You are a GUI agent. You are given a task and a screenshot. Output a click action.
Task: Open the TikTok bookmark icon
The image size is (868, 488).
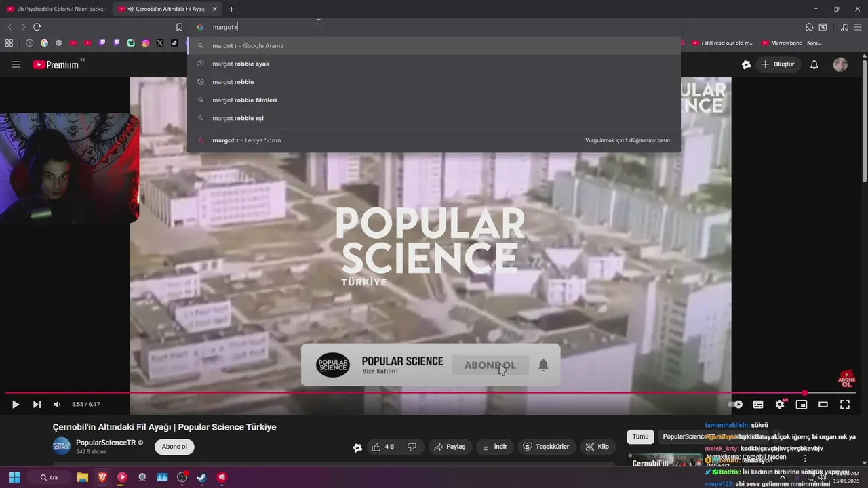[x=174, y=43]
